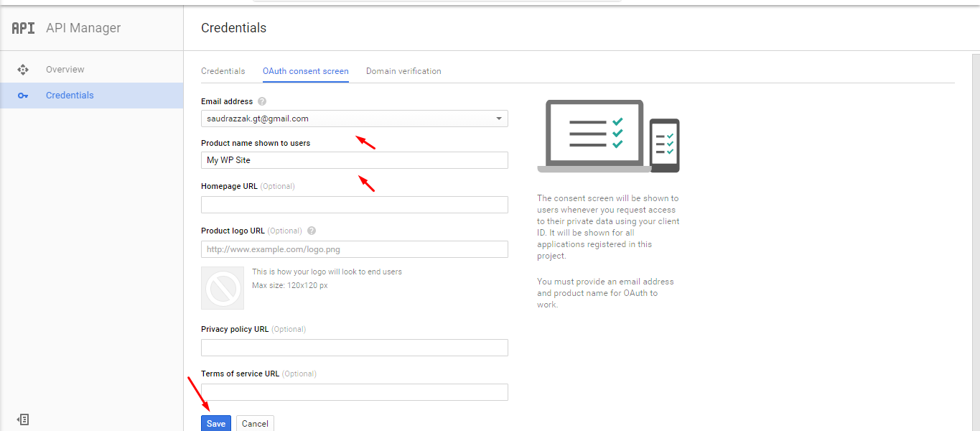
Task: Click the 'Homepage URL' label
Action: [229, 186]
